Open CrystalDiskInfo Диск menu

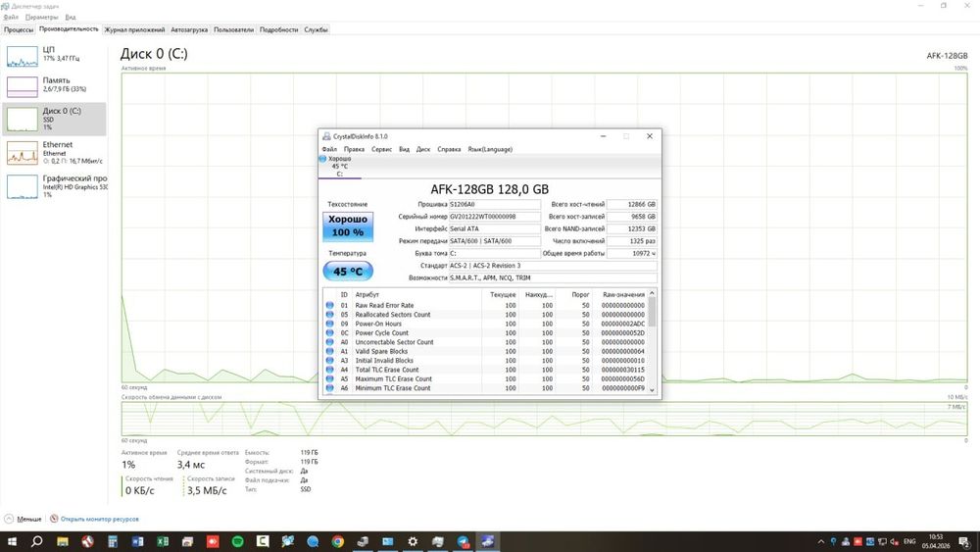tap(423, 149)
